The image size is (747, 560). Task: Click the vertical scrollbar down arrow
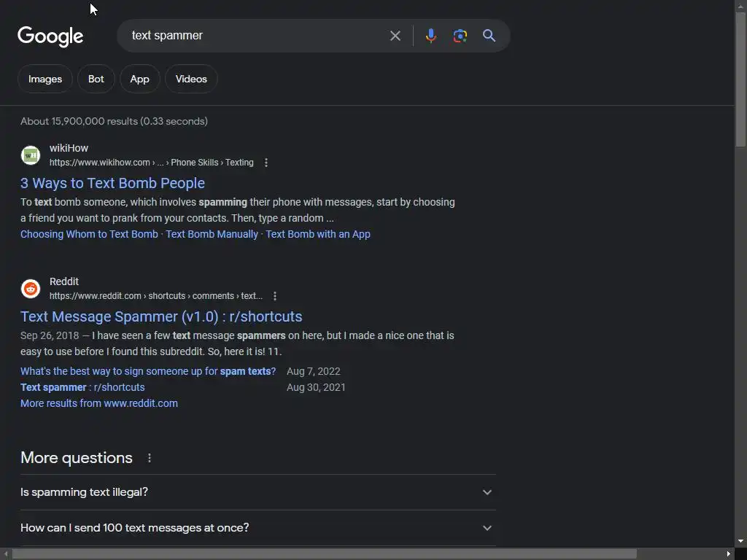point(740,542)
